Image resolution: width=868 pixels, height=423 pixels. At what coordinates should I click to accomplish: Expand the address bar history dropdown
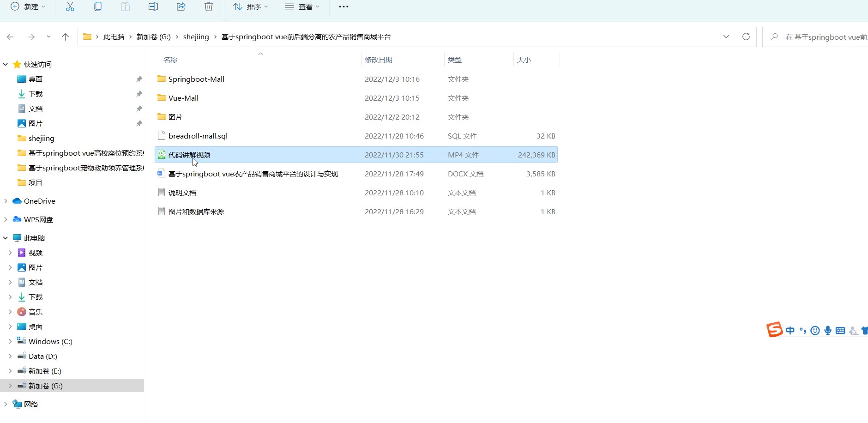coord(726,37)
